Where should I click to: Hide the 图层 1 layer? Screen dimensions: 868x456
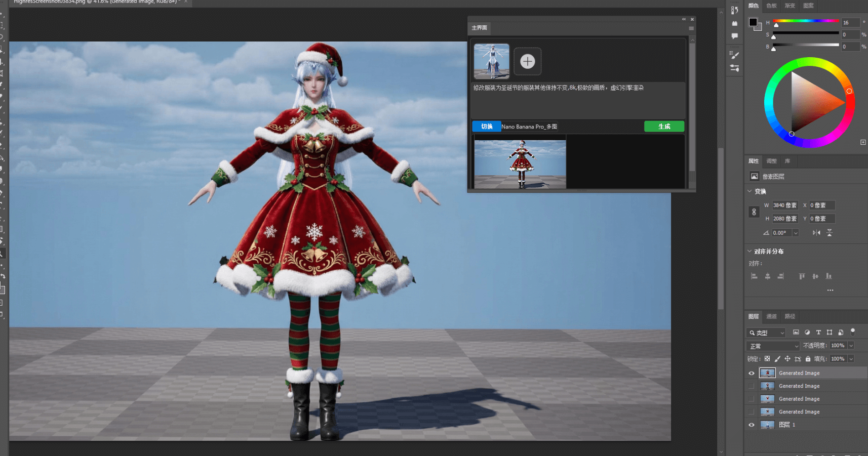[x=752, y=425]
